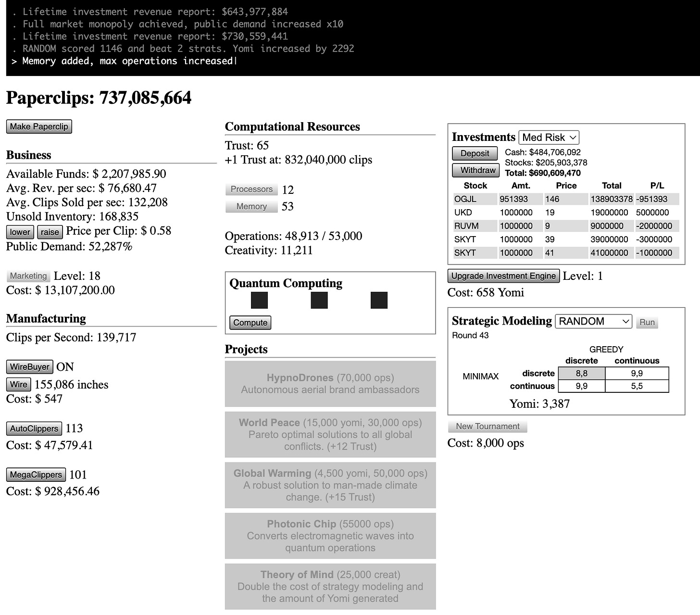Click the OGJL stock row name
Viewport: 700px width, 615px height.
click(x=465, y=199)
